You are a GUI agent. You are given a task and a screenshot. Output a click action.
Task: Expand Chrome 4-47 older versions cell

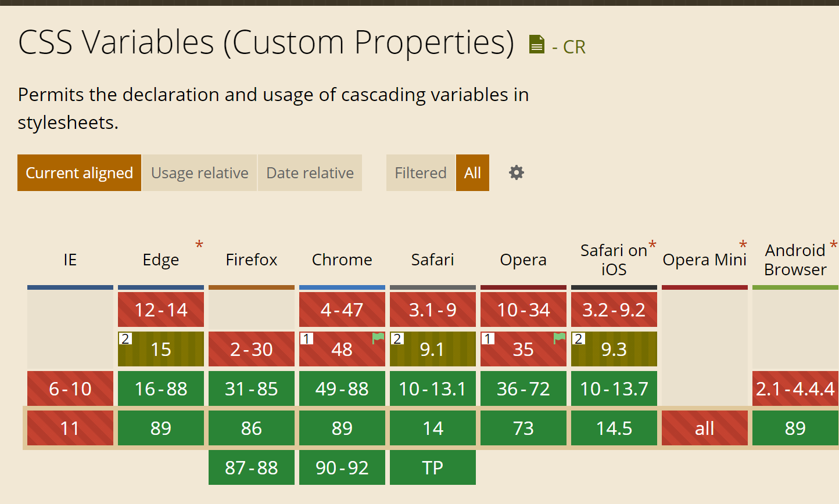point(342,309)
